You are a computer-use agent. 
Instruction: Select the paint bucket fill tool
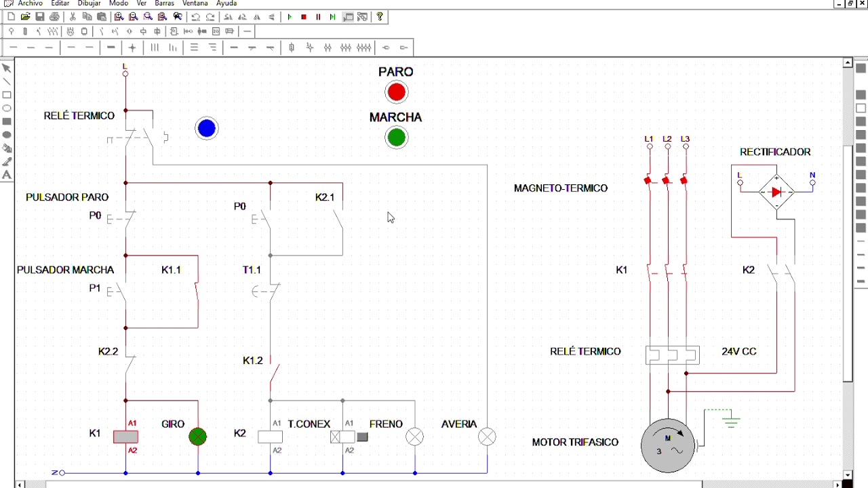[7, 148]
